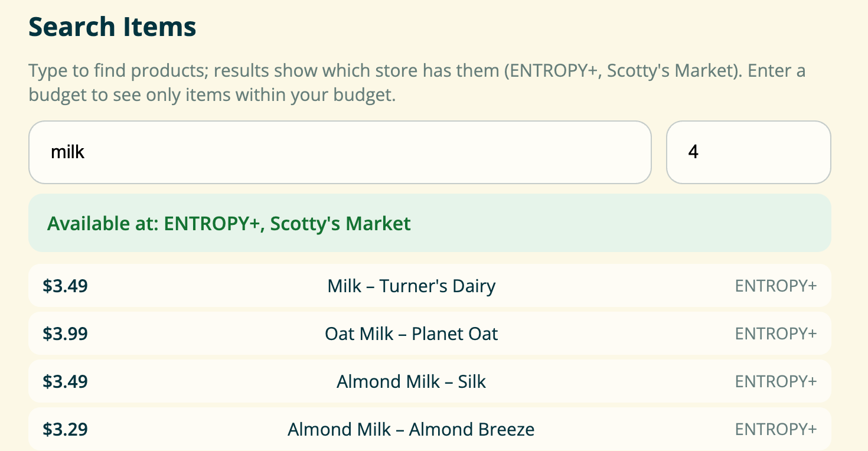Click the ENTROPY+ store label on Turner's Dairy row
The height and width of the screenshot is (451, 868).
[x=775, y=286]
